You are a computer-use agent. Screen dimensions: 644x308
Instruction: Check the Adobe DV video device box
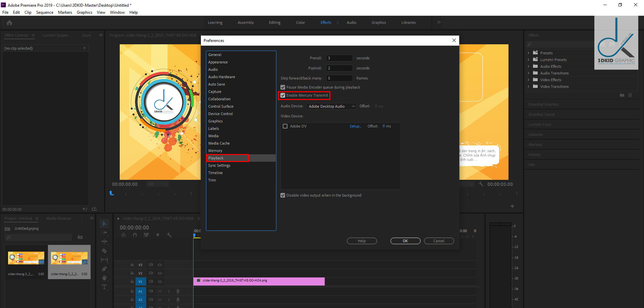click(x=285, y=126)
